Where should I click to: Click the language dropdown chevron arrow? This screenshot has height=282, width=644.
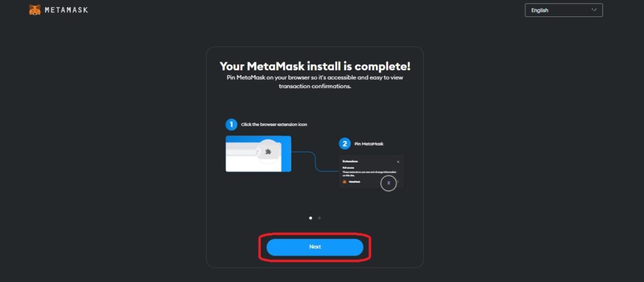[x=594, y=10]
